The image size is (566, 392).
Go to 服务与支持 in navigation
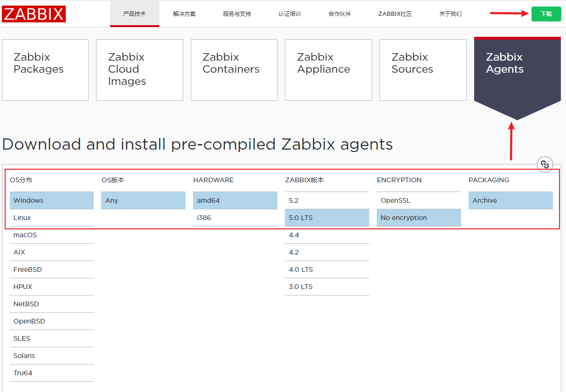click(x=237, y=14)
